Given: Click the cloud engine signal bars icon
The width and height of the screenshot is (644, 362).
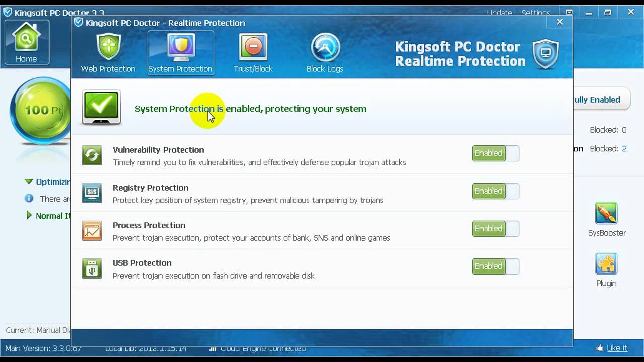Looking at the screenshot, I should tap(213, 348).
